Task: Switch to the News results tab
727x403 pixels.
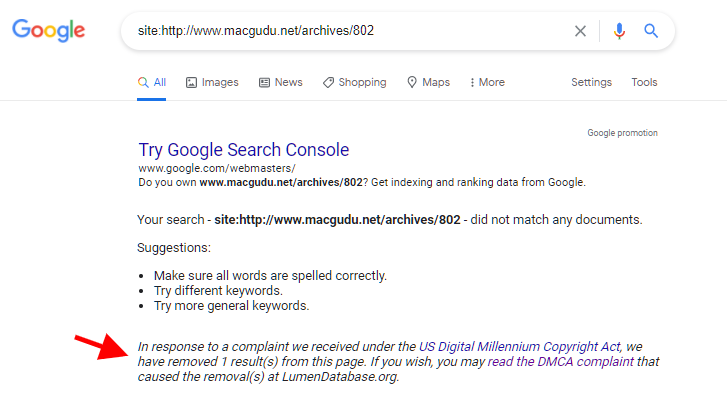Action: (281, 83)
